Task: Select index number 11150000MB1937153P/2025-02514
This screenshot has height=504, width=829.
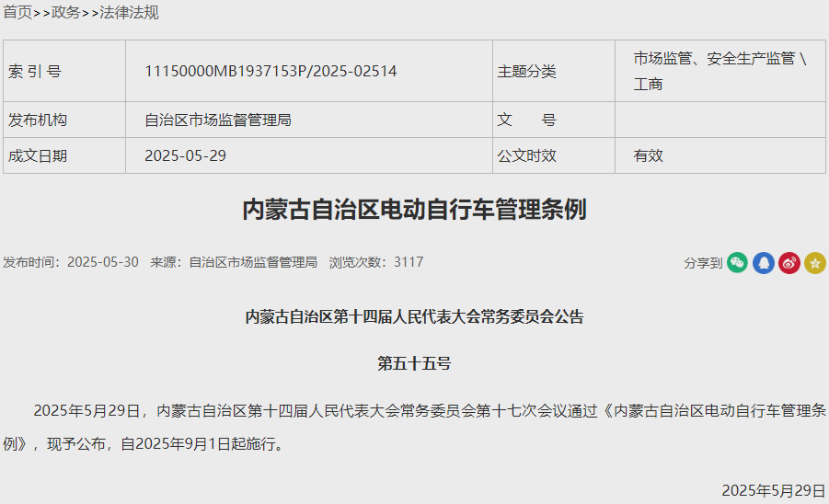Action: (x=271, y=72)
